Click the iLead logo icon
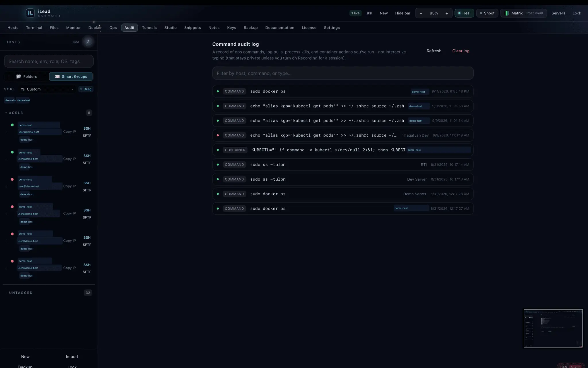 click(30, 13)
